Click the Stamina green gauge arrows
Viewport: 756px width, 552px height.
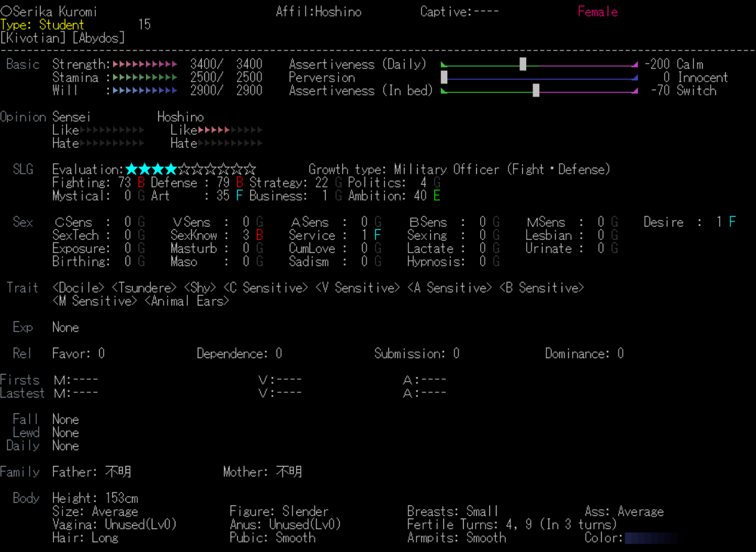[145, 77]
